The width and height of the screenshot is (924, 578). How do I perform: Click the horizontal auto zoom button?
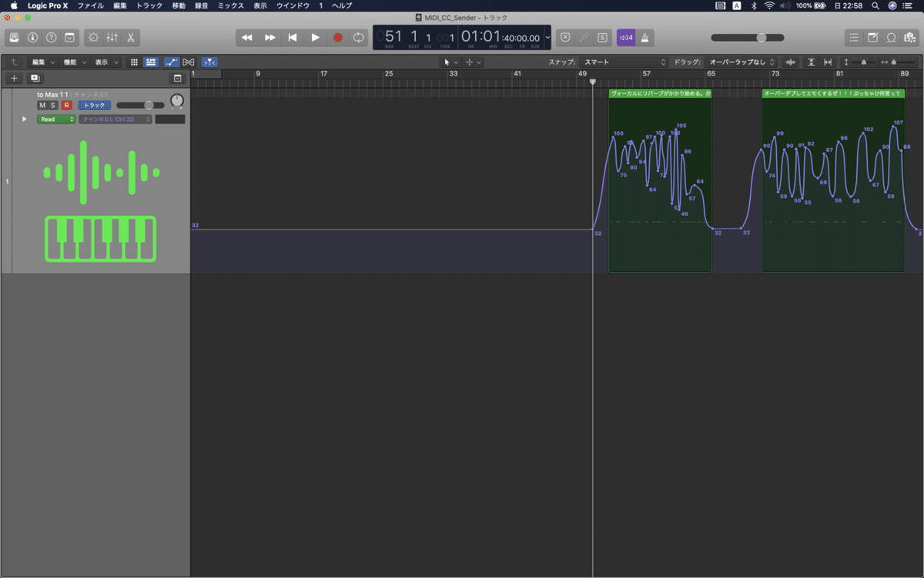tap(828, 62)
